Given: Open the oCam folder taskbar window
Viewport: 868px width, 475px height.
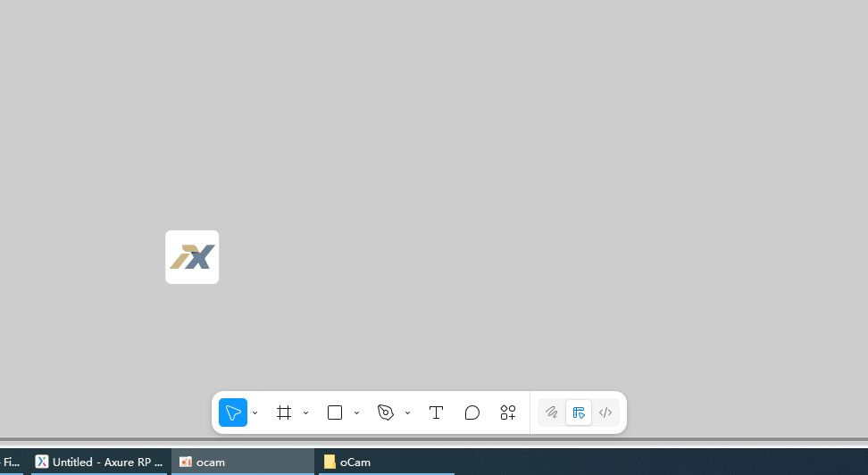Looking at the screenshot, I should point(386,462).
